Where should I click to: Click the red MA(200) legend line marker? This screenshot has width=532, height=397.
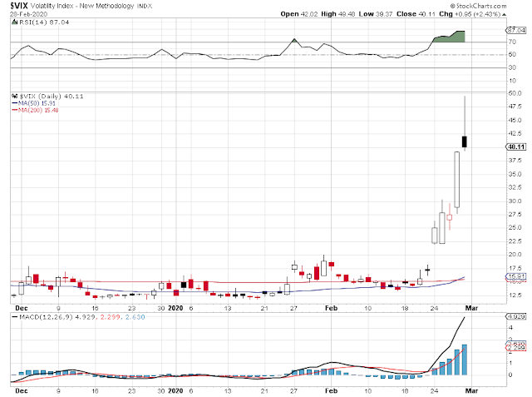pos(15,110)
